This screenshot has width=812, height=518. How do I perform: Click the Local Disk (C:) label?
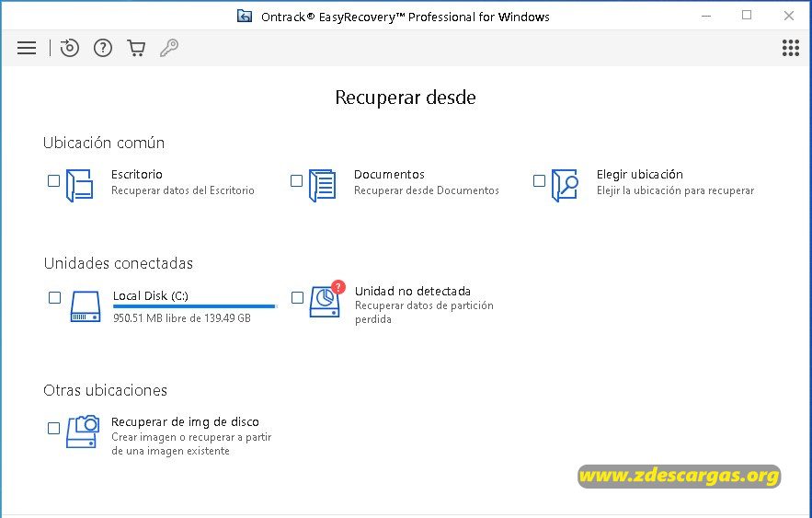pyautogui.click(x=151, y=295)
